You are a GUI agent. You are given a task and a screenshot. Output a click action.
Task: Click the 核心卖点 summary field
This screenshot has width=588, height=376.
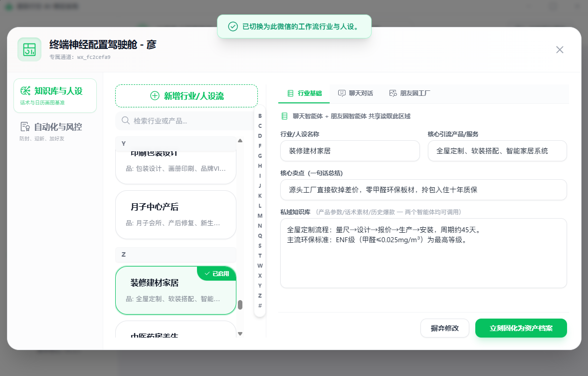(x=423, y=190)
